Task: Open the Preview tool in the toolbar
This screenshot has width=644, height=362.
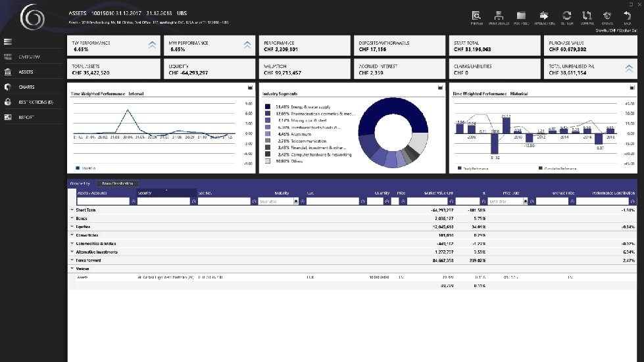Action: tap(476, 17)
